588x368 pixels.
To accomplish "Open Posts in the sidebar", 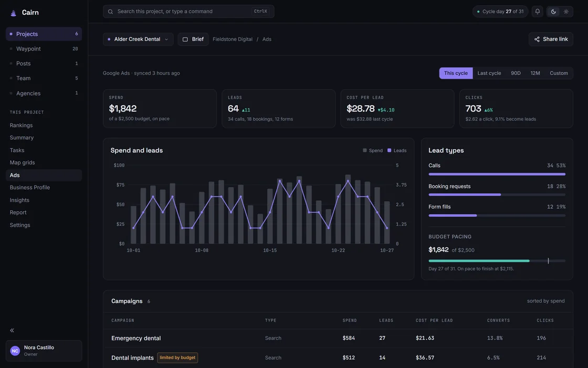I will (x=44, y=64).
